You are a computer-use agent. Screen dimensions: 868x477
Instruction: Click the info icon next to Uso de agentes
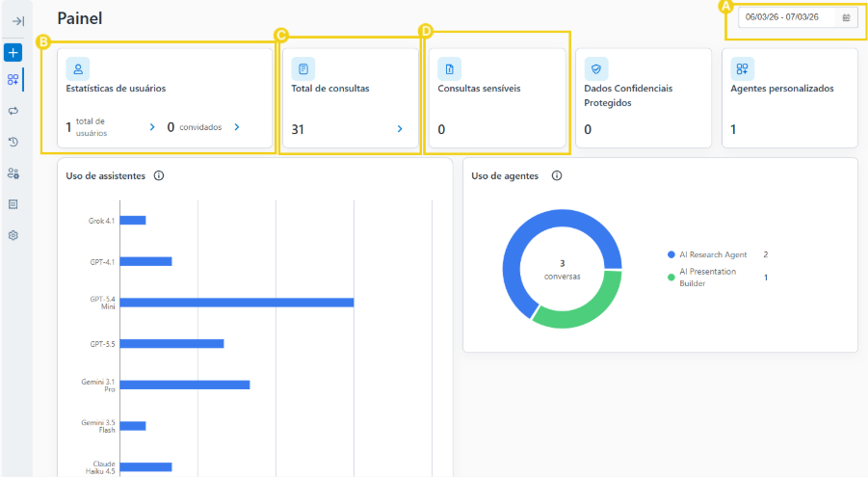click(557, 175)
